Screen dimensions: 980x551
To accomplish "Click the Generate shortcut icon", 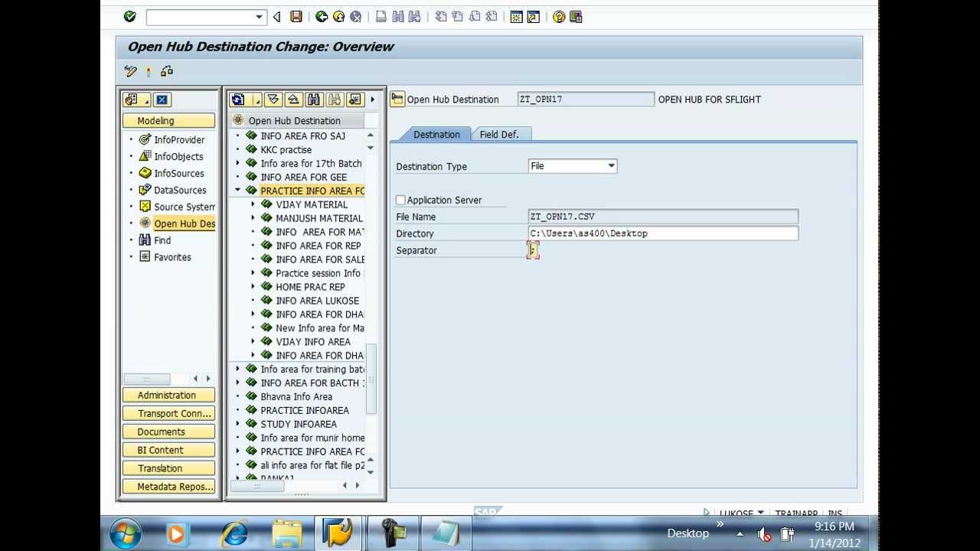I will 533,16.
